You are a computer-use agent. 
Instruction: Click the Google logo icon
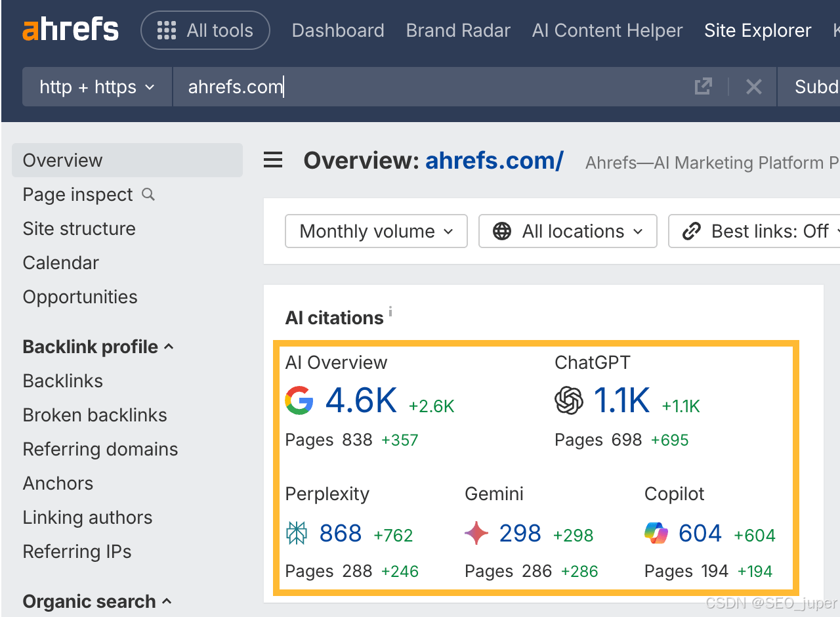[299, 400]
